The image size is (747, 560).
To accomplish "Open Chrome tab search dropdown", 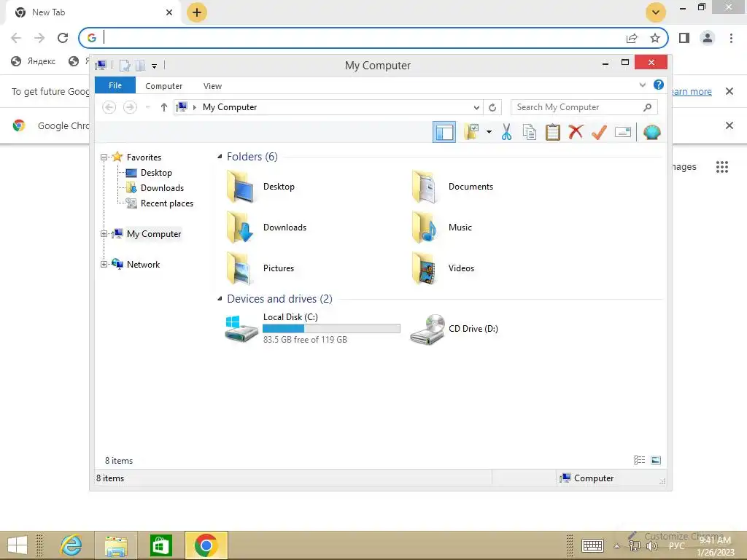I will 656,12.
